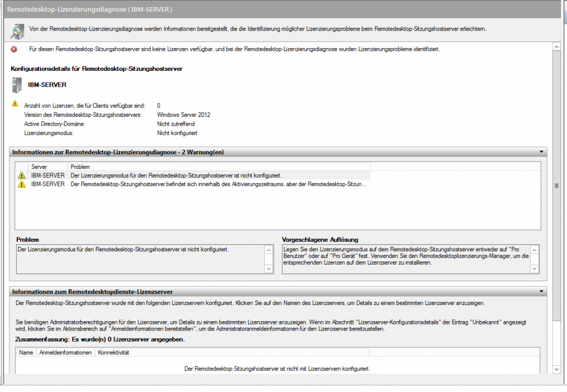
Task: Click the 'Active Directory-Domäne:' label
Action: [x=55, y=124]
